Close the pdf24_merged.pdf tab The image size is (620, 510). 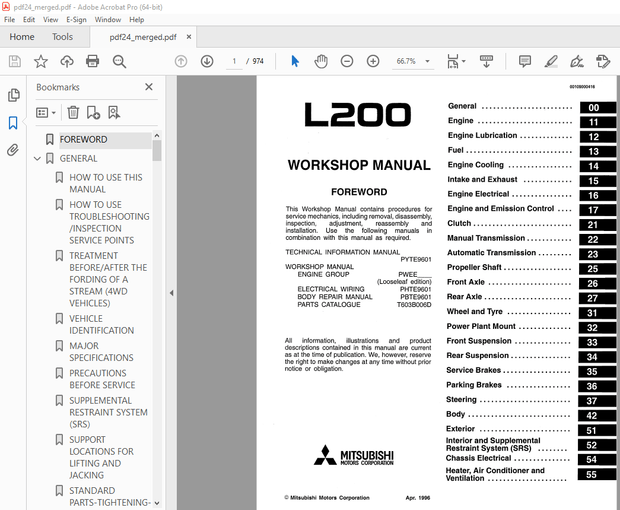point(189,37)
